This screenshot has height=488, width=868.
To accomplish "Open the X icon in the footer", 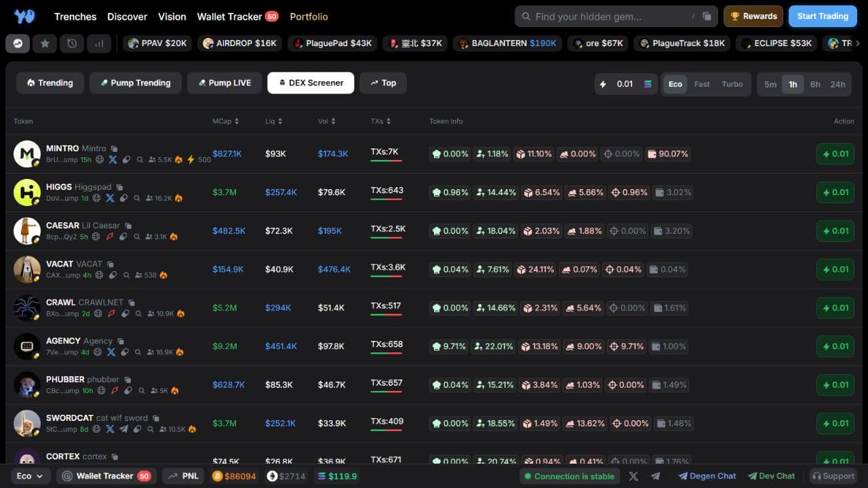I will (x=633, y=476).
